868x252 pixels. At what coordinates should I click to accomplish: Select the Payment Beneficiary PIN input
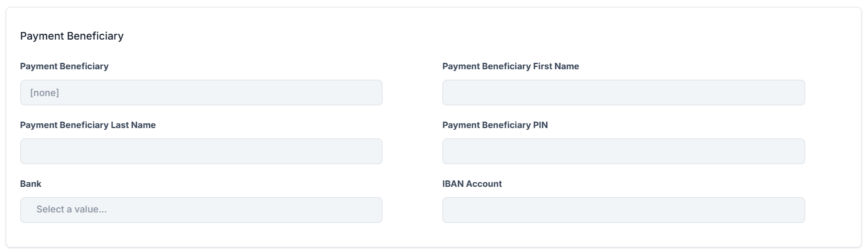623,151
